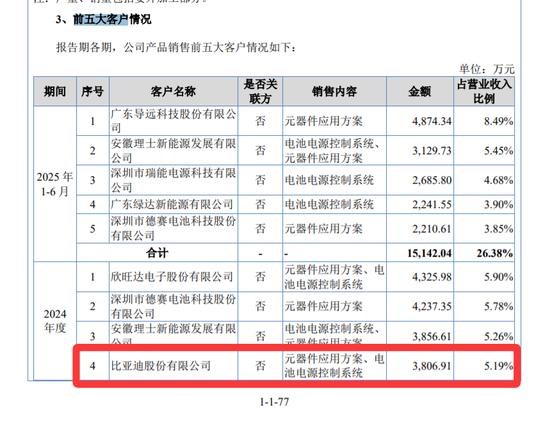Click the amount "3,856.61"
The width and height of the screenshot is (550, 429).
[x=432, y=336]
